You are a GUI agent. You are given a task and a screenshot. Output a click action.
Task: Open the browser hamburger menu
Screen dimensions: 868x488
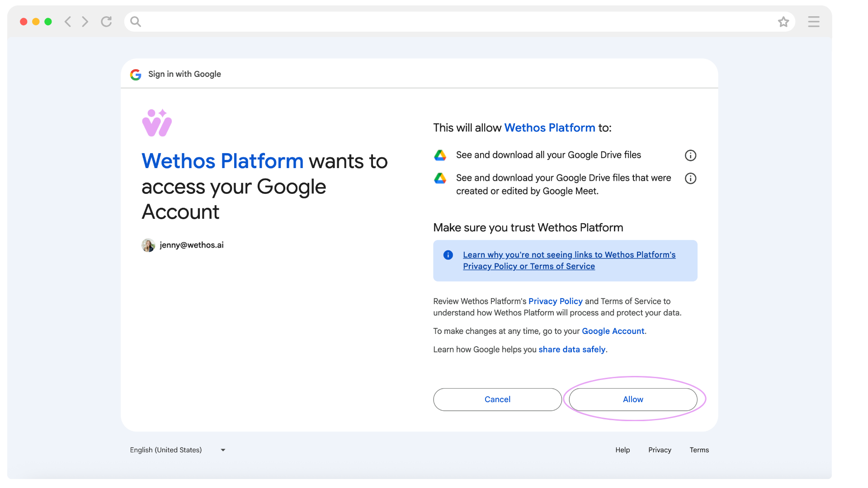814,22
